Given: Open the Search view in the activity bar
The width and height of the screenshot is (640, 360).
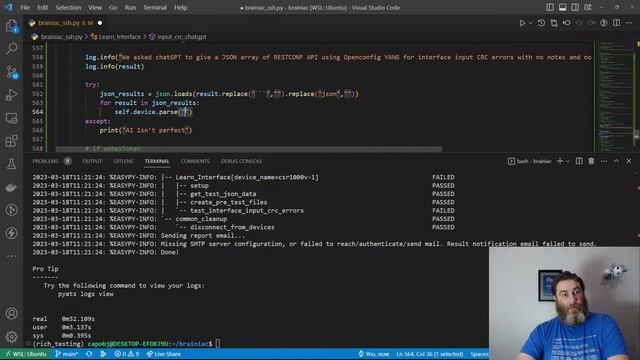Looking at the screenshot, I should (x=11, y=49).
